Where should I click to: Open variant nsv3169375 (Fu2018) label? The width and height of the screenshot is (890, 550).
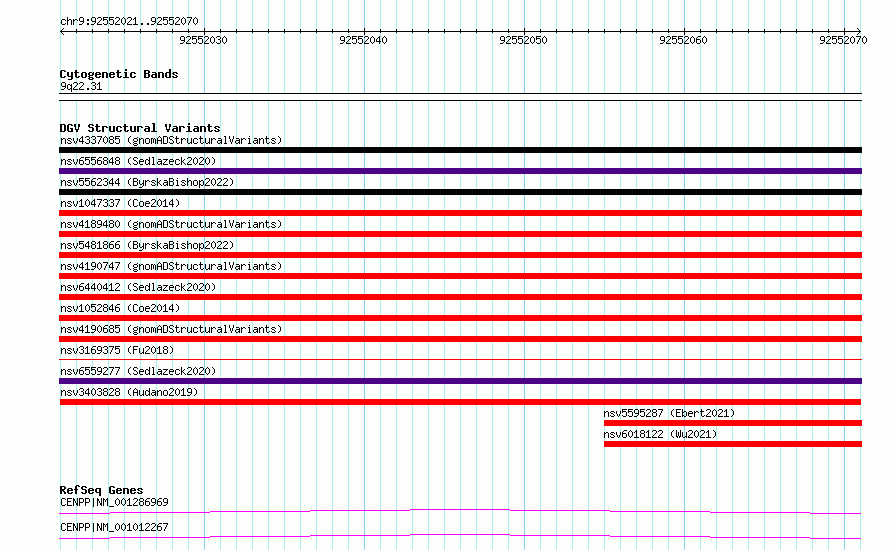pyautogui.click(x=117, y=350)
